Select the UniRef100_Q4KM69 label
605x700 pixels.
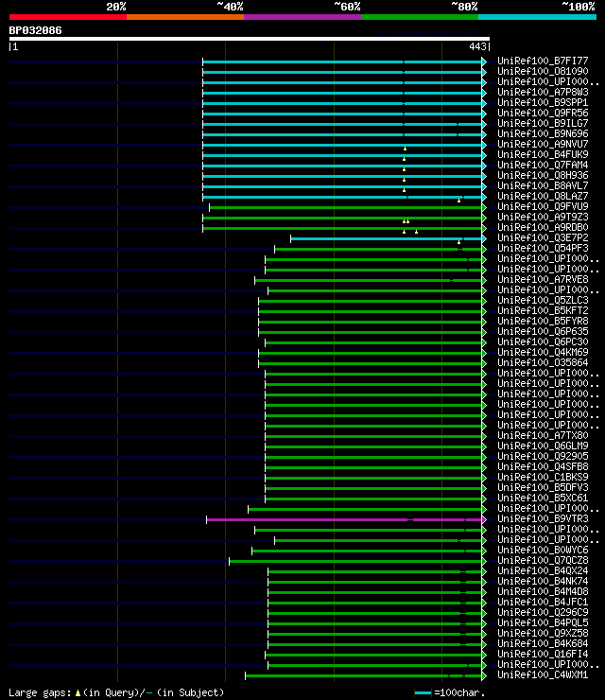543,352
